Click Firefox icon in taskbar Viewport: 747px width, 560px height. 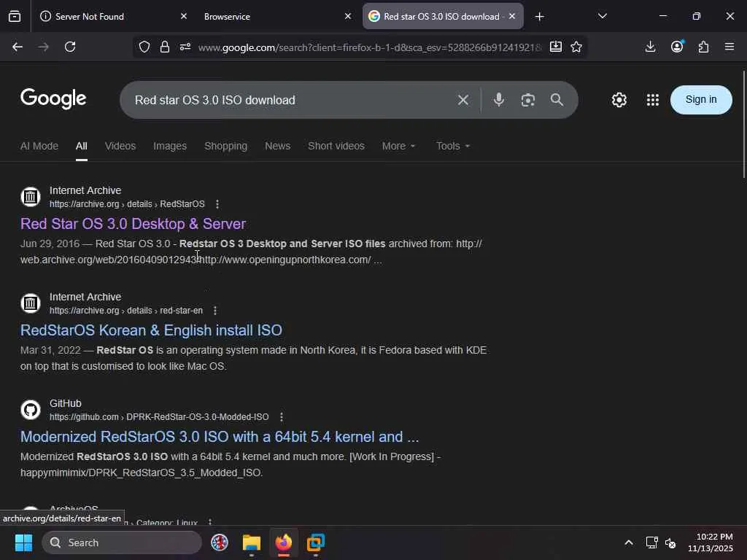point(284,542)
